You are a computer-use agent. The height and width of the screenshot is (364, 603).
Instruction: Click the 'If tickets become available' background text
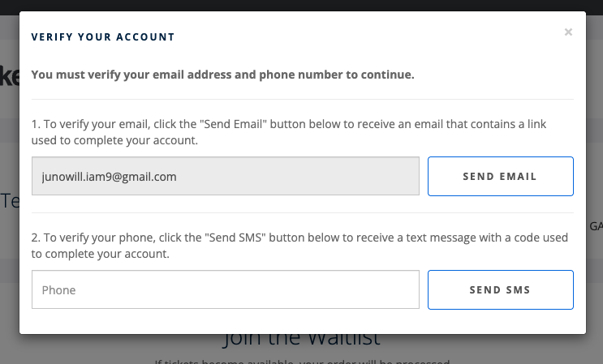(x=302, y=362)
